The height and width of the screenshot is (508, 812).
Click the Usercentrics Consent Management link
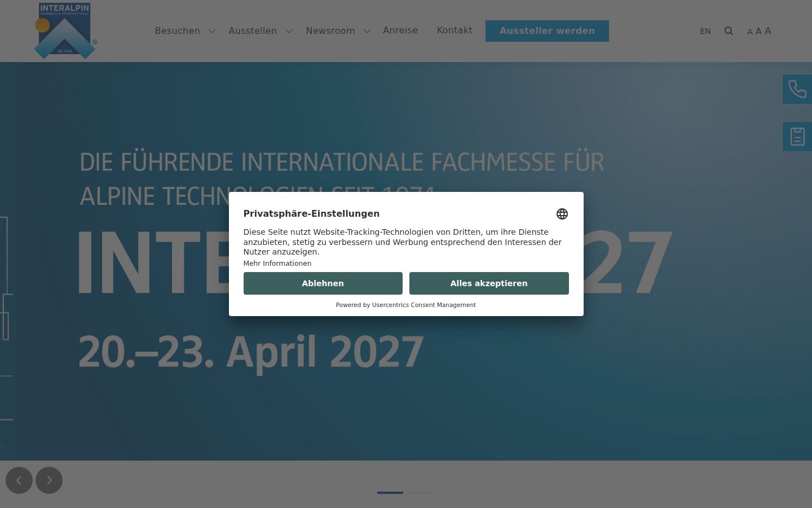424,305
